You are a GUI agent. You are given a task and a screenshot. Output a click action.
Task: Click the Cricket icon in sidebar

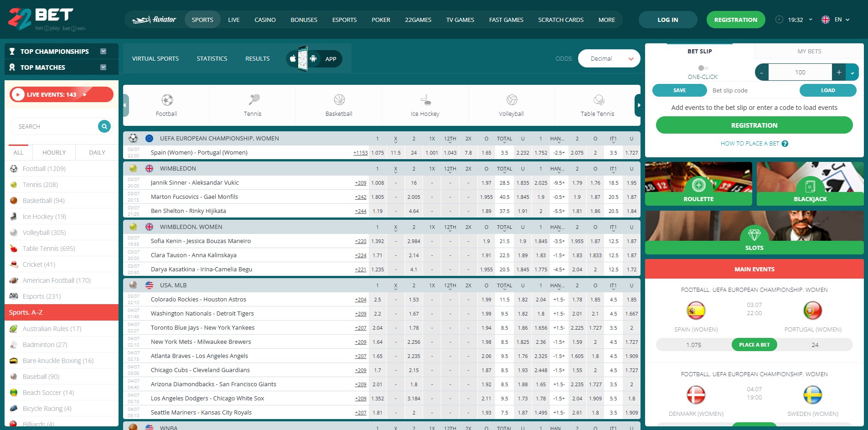(x=14, y=264)
